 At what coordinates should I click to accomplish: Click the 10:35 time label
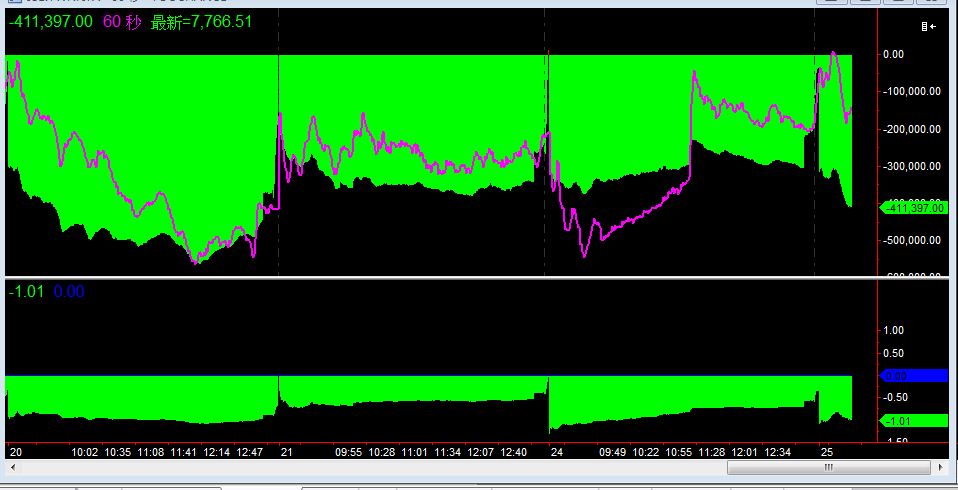click(x=118, y=452)
